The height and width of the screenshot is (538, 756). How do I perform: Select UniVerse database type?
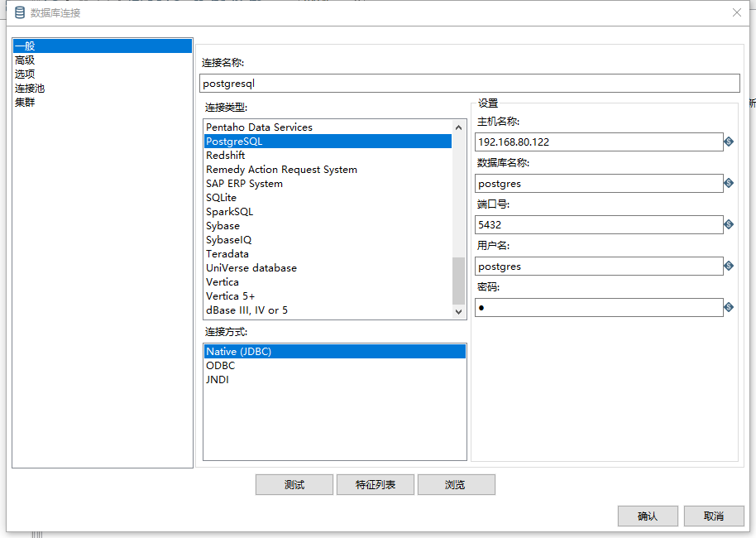[x=328, y=268]
